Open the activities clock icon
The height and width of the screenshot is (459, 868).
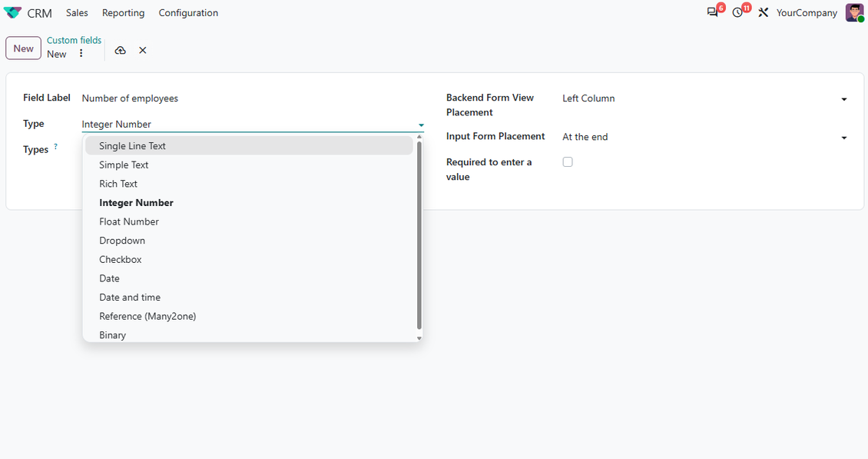coord(737,12)
